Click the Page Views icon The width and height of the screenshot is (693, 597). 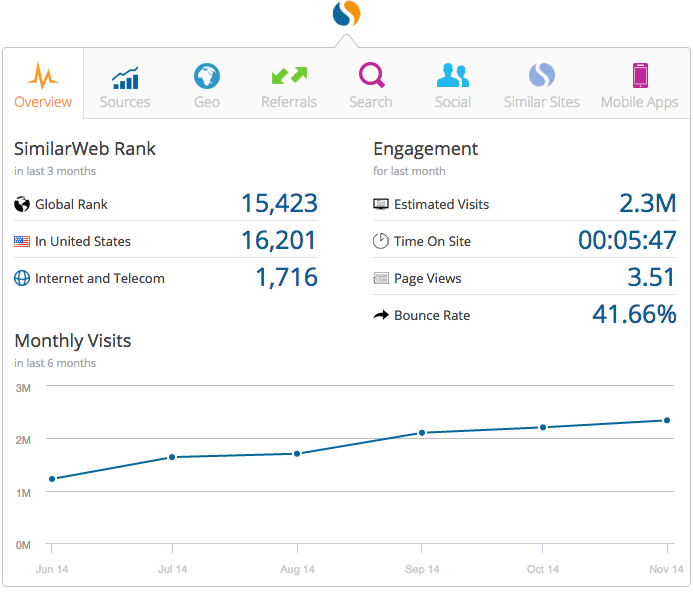click(x=381, y=278)
